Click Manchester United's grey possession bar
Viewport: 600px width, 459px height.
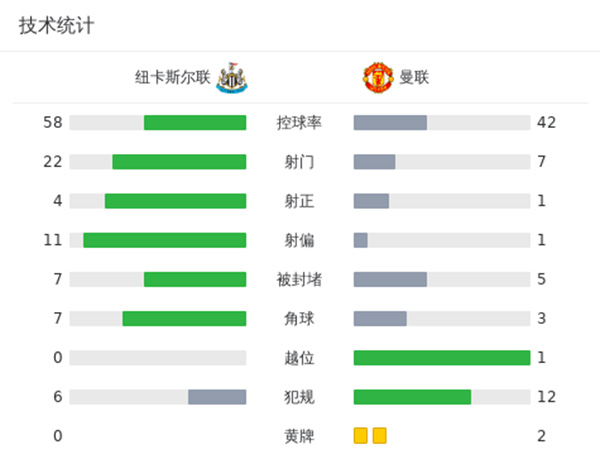point(390,123)
